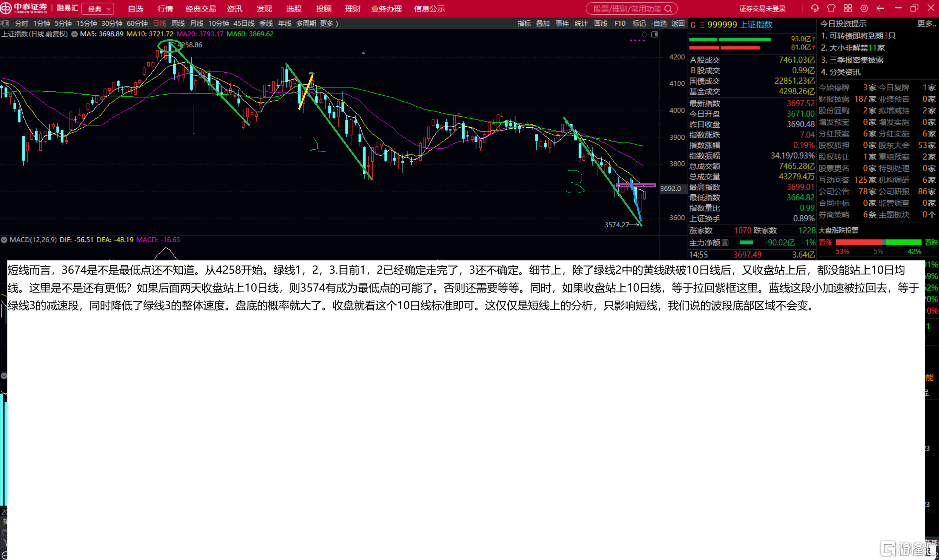Click the 画线 drawing tool button
The image size is (939, 560).
coord(600,23)
